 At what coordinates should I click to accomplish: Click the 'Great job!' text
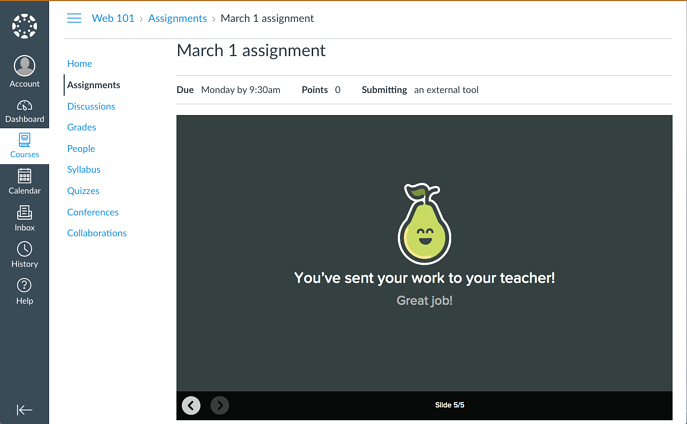pos(425,301)
